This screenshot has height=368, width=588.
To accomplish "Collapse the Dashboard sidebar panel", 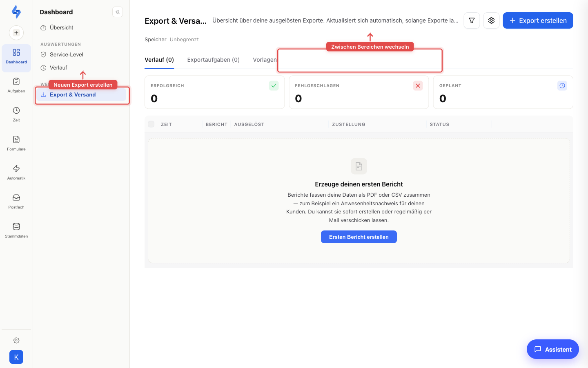I will tap(118, 12).
